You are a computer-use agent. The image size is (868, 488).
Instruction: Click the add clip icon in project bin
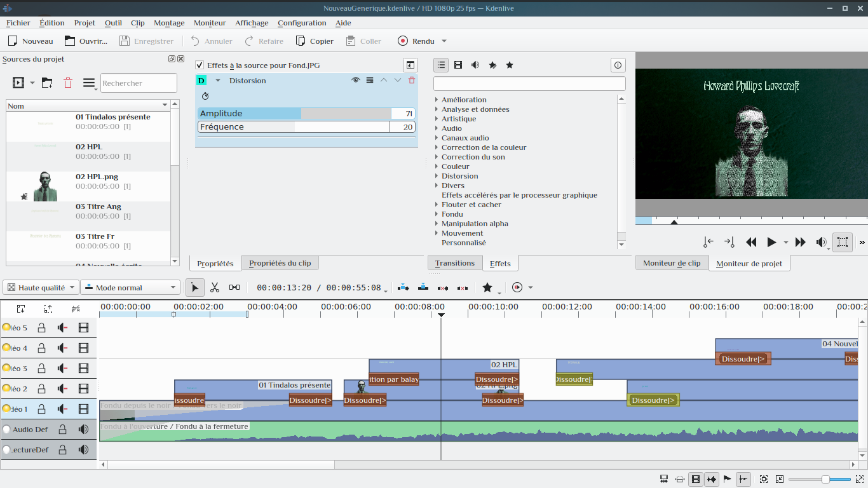18,83
